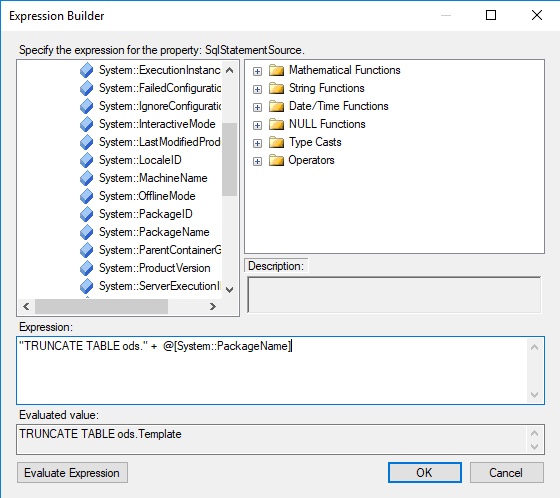Select the String Functions folder icon
The height and width of the screenshot is (498, 560).
276,88
